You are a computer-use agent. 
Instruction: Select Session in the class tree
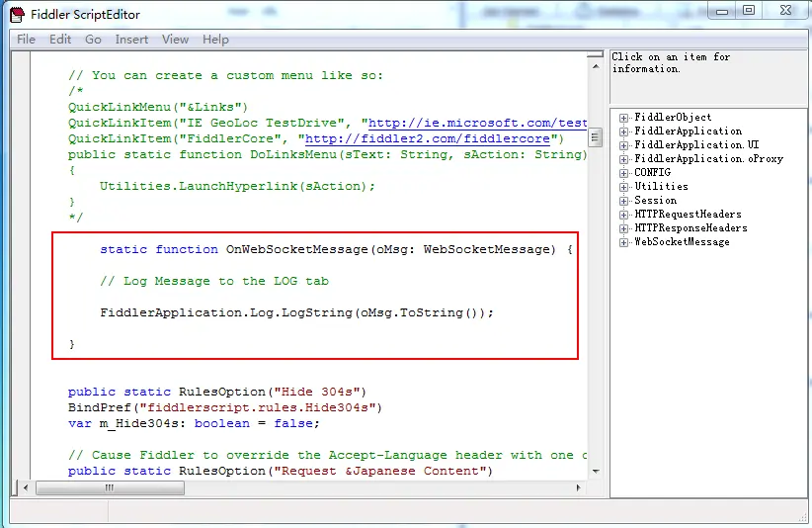click(655, 201)
